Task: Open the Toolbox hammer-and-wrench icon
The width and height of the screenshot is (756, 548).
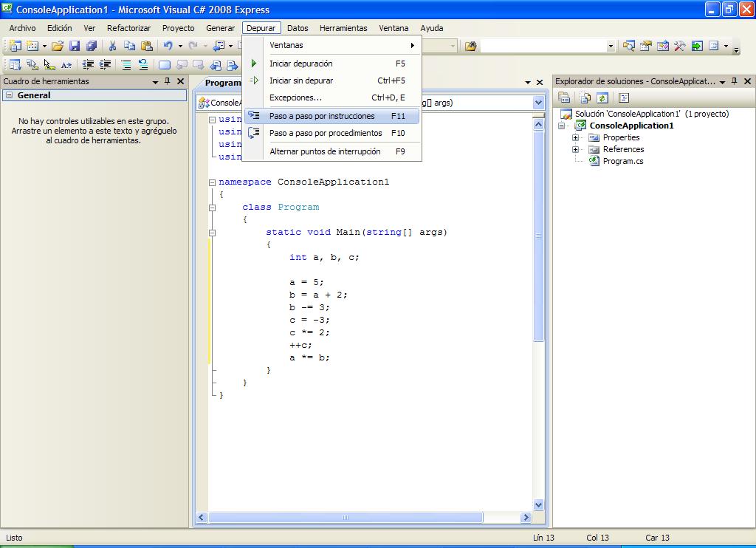Action: coord(678,46)
